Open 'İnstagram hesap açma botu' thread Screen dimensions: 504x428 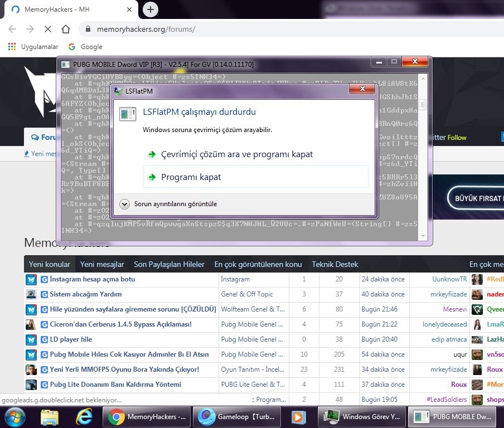(x=93, y=279)
